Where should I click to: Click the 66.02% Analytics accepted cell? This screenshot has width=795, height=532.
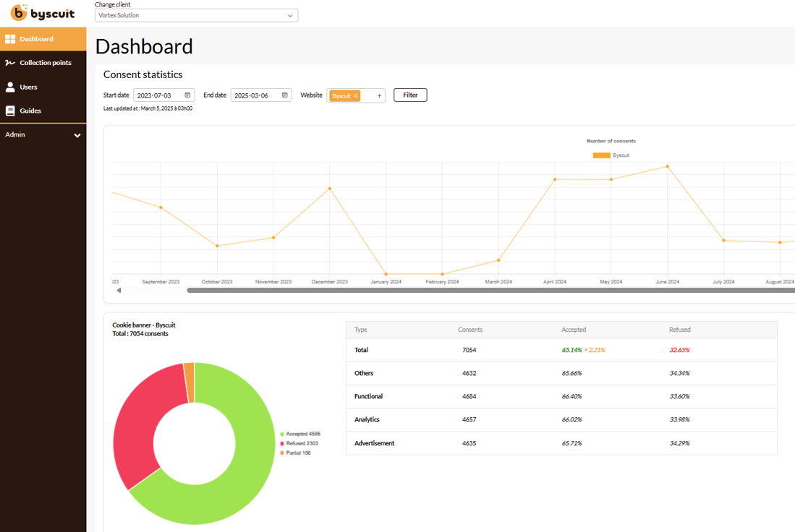(x=571, y=419)
